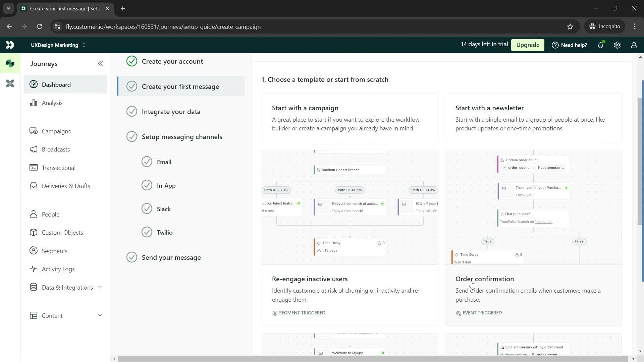Collapse the Journeys navigation panel
Screen dimensions: 644x362
coord(100,63)
